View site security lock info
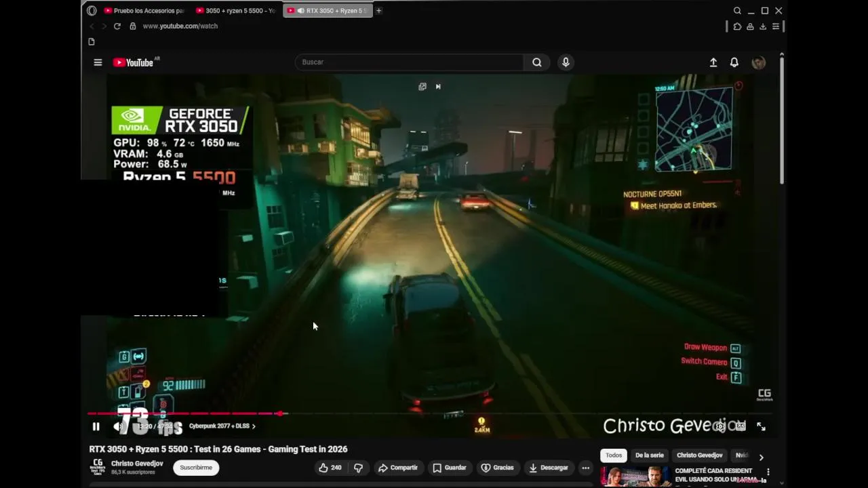The height and width of the screenshot is (488, 868). (x=133, y=26)
